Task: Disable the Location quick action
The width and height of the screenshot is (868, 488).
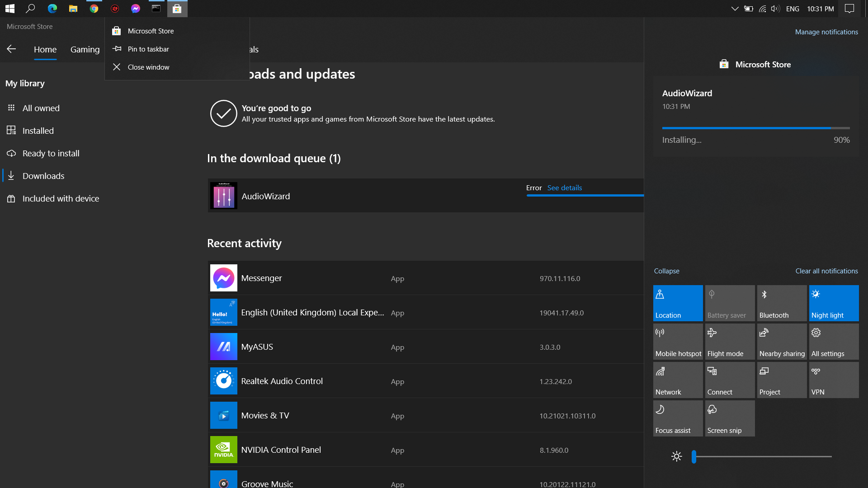Action: (x=678, y=303)
